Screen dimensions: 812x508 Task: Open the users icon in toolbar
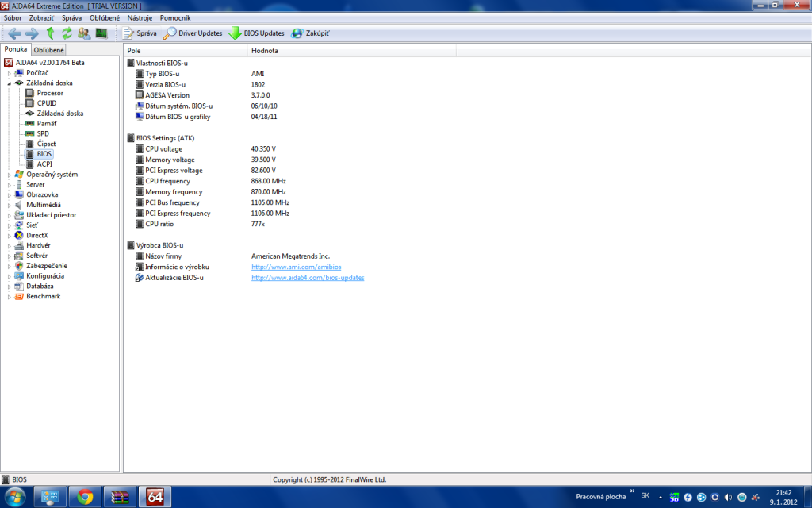pos(84,33)
